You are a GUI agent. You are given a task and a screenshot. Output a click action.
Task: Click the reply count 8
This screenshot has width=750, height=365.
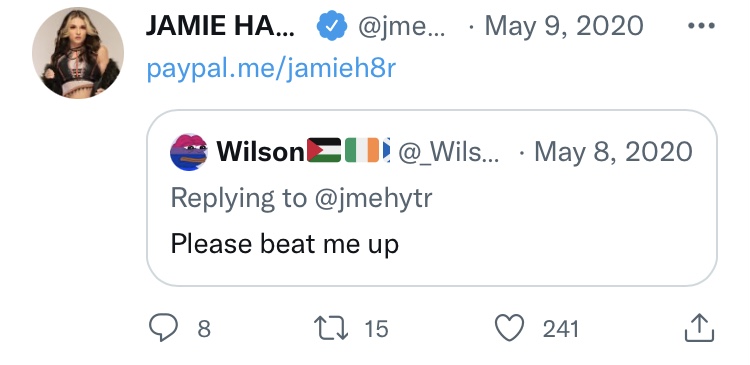click(x=204, y=329)
